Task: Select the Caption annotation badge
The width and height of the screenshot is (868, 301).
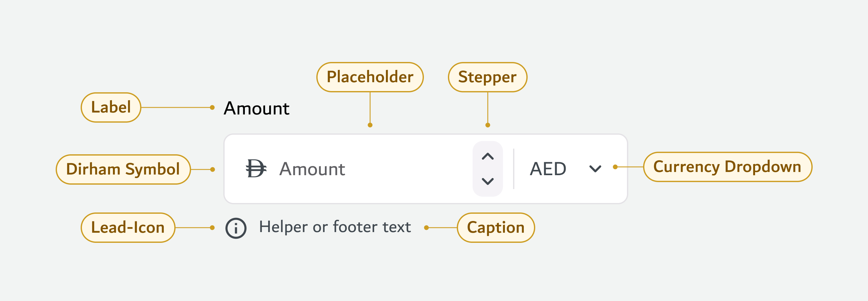Action: [x=496, y=228]
